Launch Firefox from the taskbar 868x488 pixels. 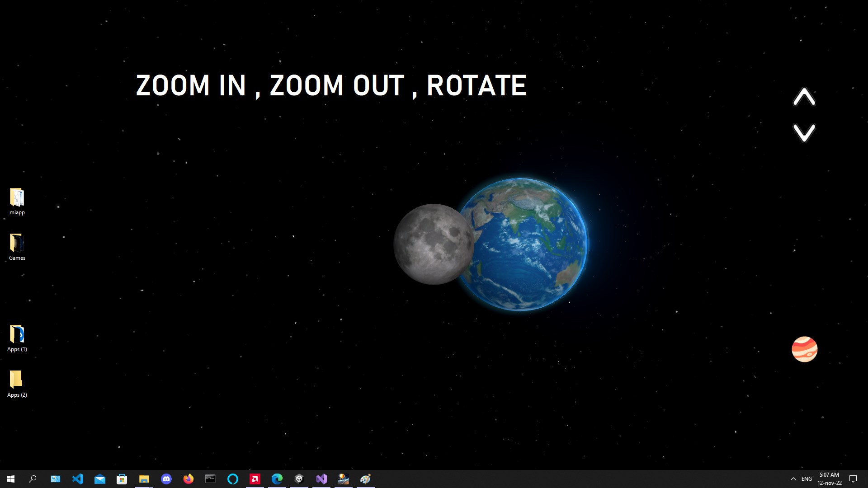click(188, 479)
